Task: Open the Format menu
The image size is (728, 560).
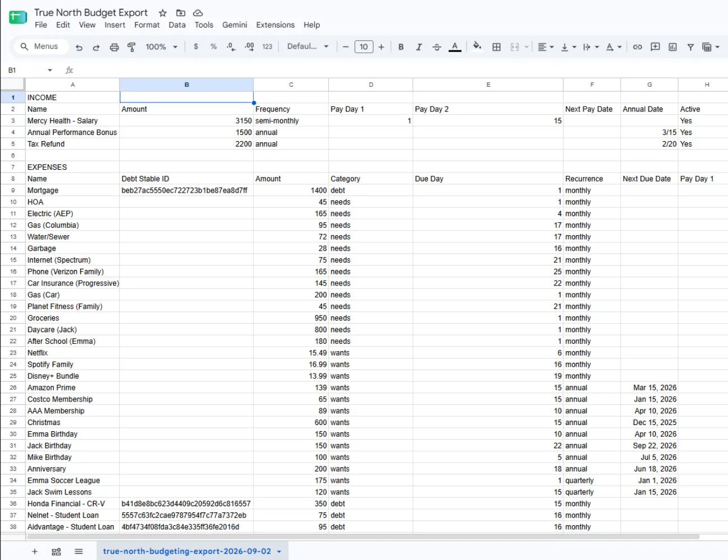Action: click(147, 25)
